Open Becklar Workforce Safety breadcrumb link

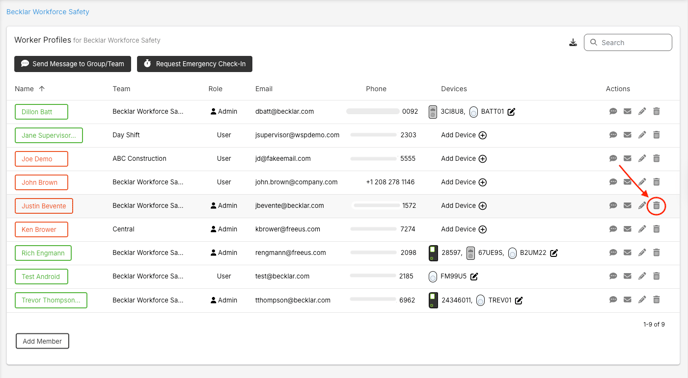(x=48, y=12)
